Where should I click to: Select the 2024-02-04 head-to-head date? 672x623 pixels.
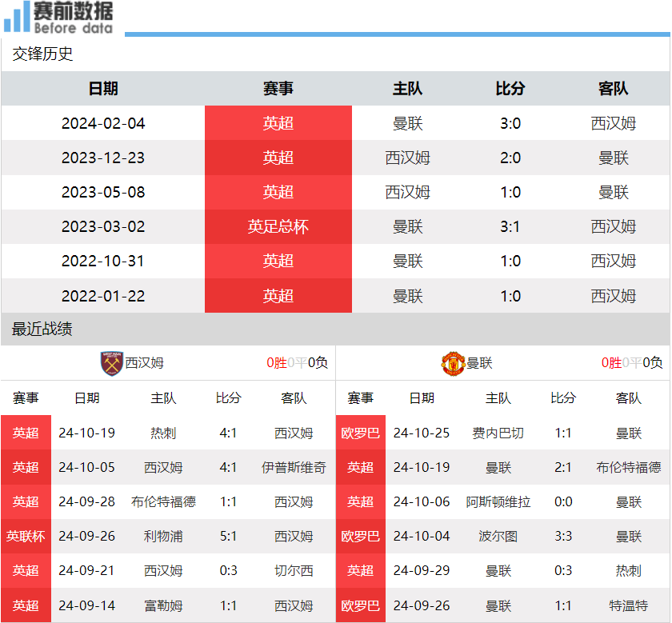click(103, 123)
